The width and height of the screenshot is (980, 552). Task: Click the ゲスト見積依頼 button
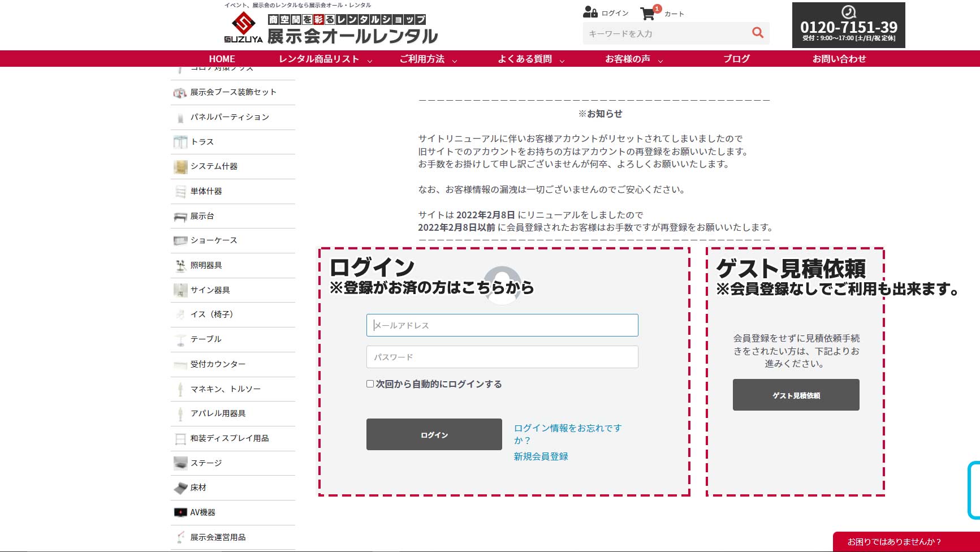tap(796, 395)
